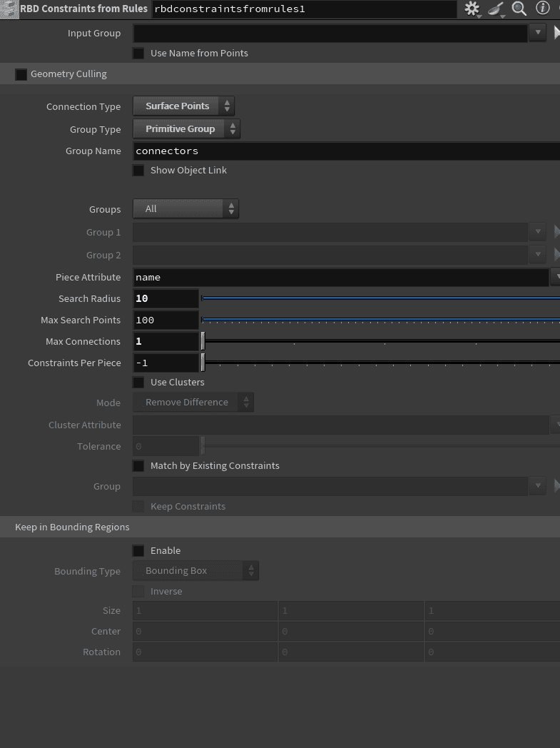Viewport: 560px width, 748px height.
Task: Open the Groups All dropdown
Action: point(186,208)
